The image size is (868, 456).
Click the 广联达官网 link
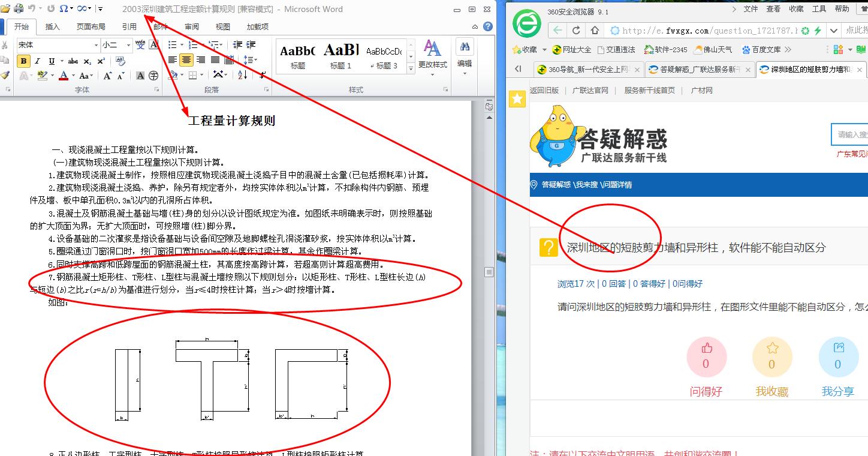point(590,91)
